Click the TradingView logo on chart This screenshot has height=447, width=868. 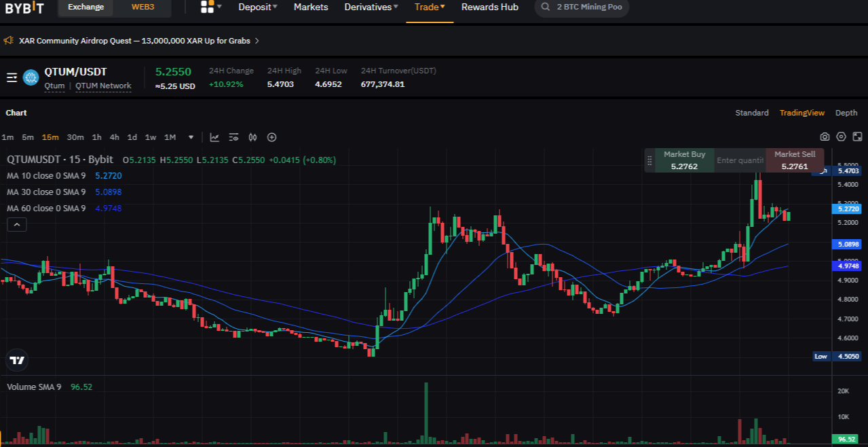click(x=17, y=360)
